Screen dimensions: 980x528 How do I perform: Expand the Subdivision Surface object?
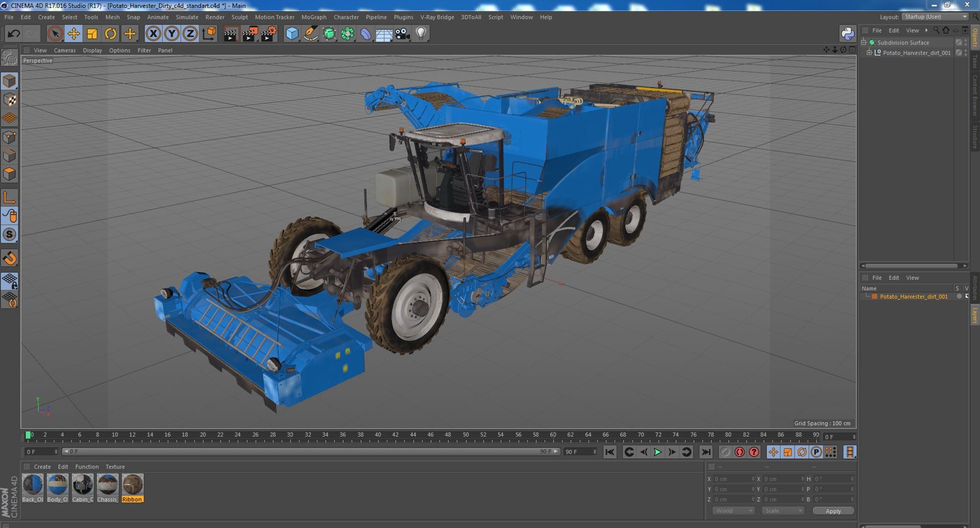[x=864, y=42]
